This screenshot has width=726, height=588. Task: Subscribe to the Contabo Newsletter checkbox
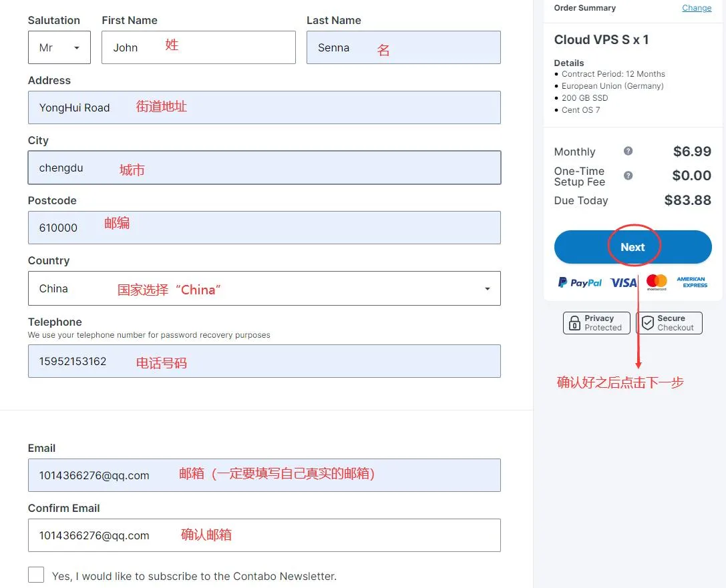point(36,575)
